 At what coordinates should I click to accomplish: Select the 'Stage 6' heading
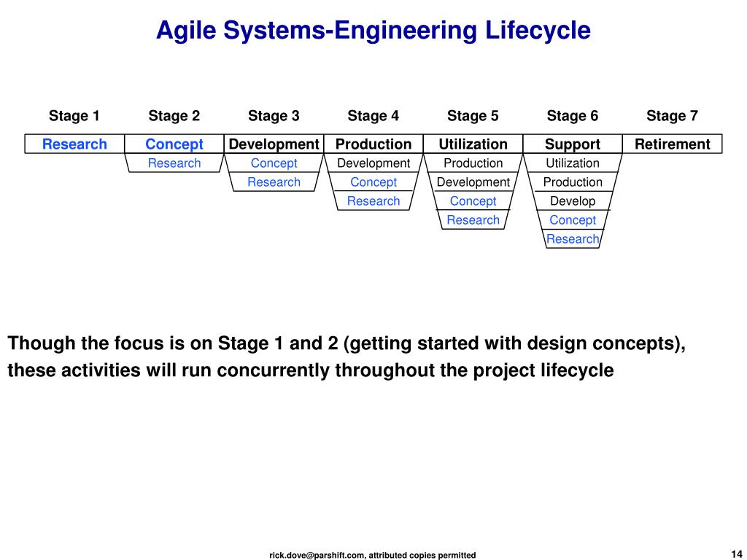[572, 116]
